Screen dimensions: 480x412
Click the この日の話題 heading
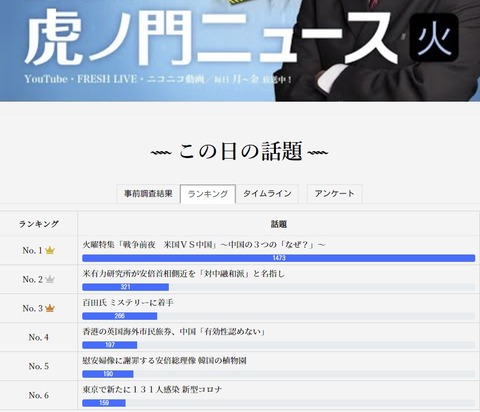(240, 151)
